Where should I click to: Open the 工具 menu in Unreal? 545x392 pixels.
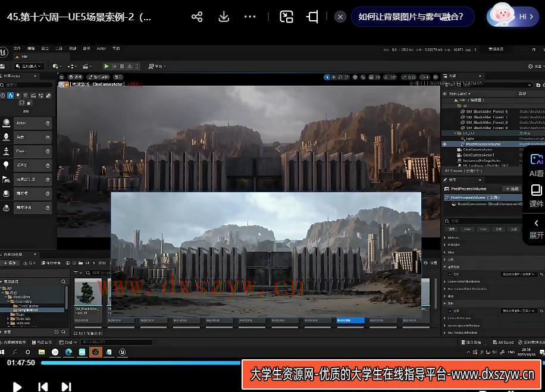pyautogui.click(x=59, y=48)
